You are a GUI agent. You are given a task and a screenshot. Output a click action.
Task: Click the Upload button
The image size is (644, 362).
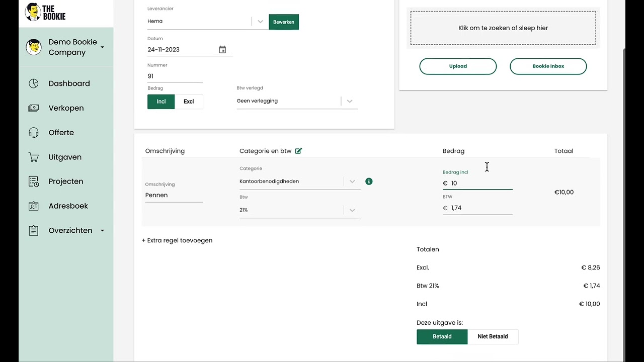click(x=458, y=66)
